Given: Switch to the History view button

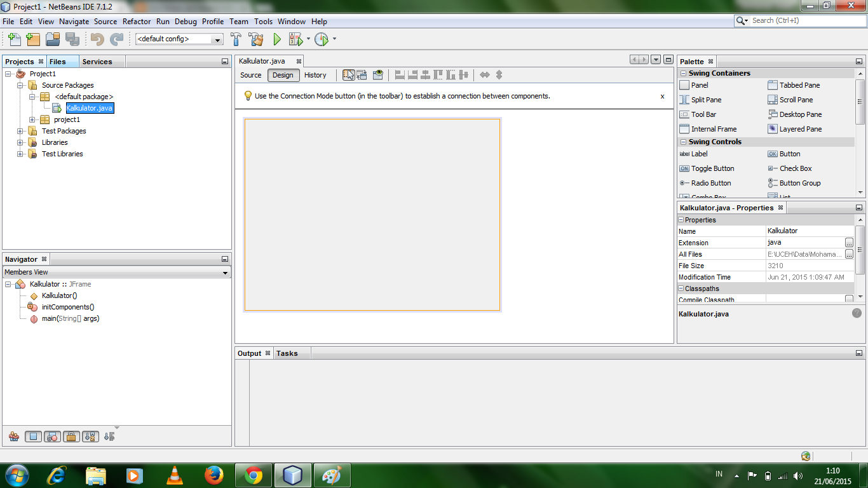Looking at the screenshot, I should 315,75.
